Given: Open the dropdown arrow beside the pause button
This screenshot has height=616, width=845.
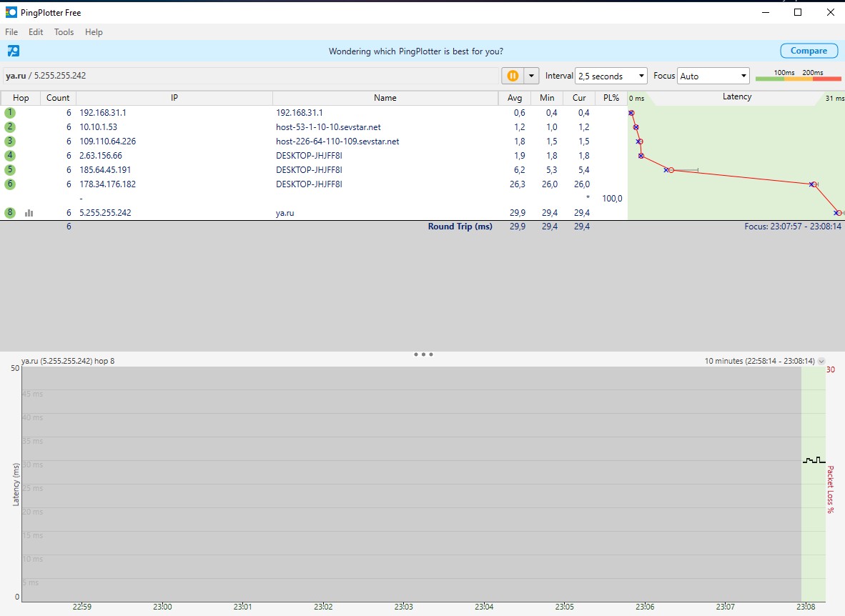Looking at the screenshot, I should 532,76.
